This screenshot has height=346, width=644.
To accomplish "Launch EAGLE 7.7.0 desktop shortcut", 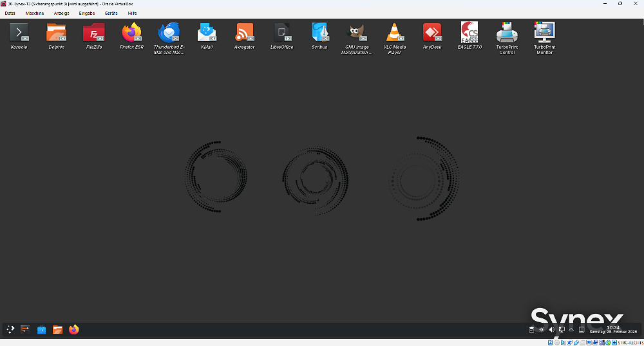I will (469, 33).
